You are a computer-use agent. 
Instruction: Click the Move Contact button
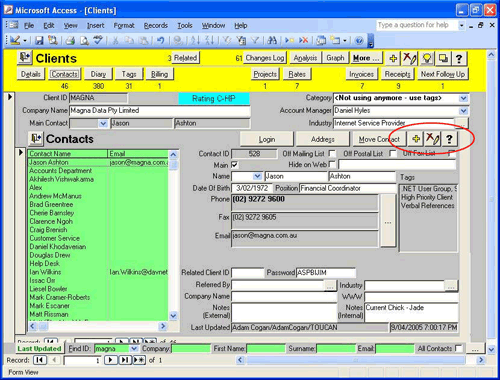click(379, 139)
